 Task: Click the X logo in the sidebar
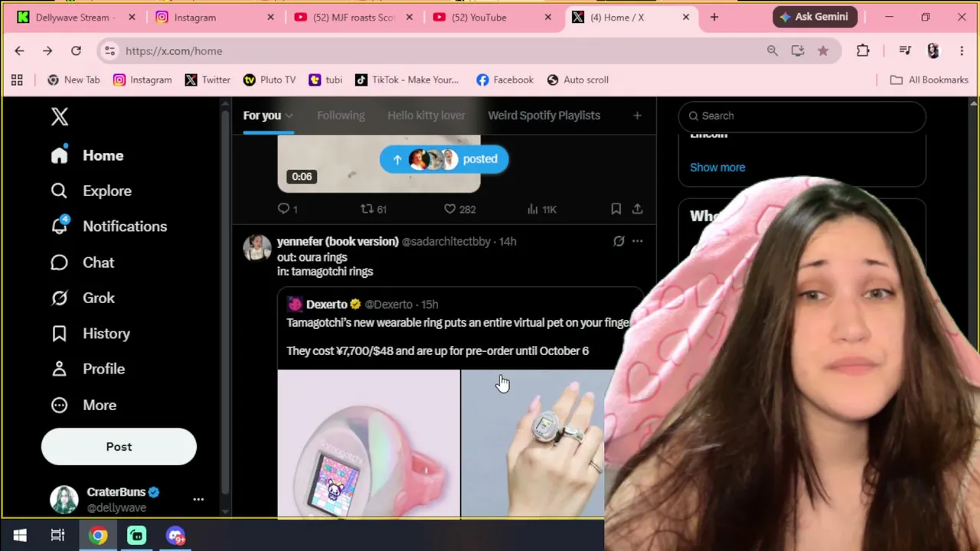(x=60, y=116)
